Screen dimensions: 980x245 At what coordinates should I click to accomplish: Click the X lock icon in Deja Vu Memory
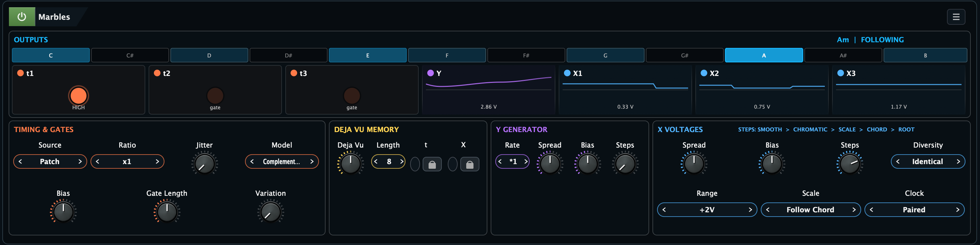tap(470, 164)
